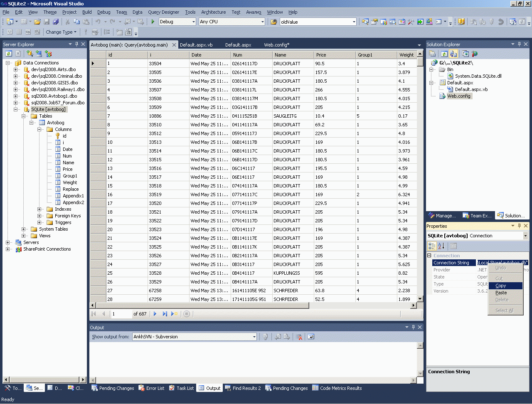Open the Find Results 2 tab
Image resolution: width=532 pixels, height=404 pixels.
pyautogui.click(x=243, y=388)
